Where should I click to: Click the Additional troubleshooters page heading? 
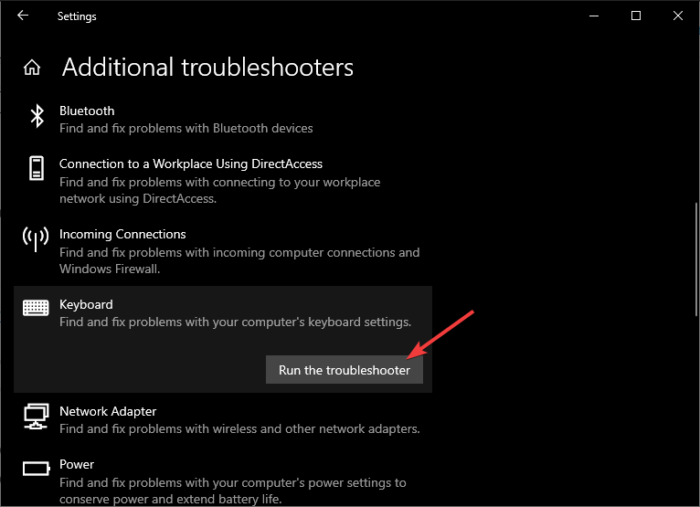(208, 68)
